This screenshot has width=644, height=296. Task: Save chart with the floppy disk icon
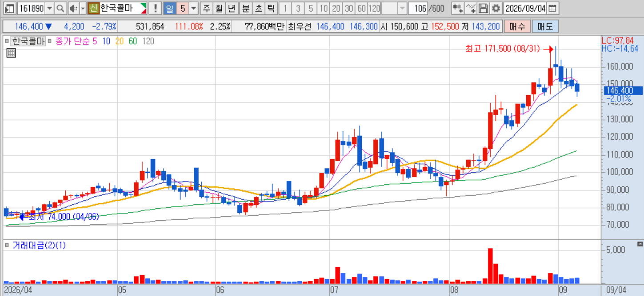[x=483, y=8]
